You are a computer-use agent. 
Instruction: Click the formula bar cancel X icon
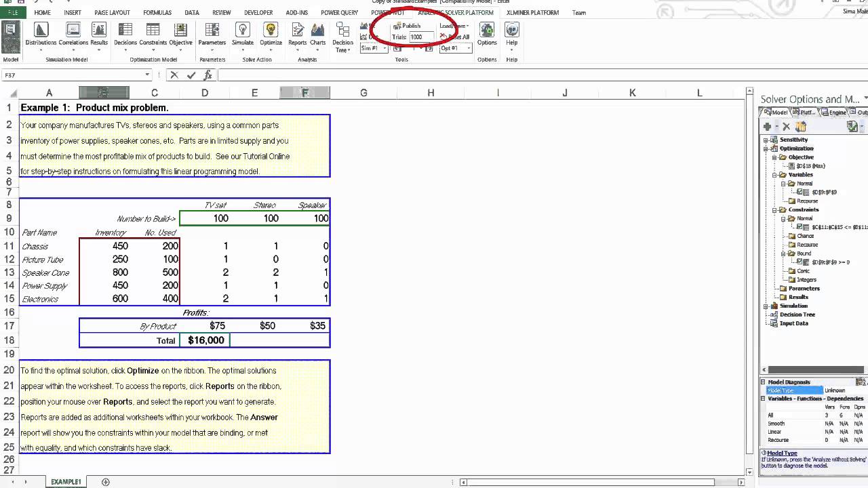click(174, 75)
